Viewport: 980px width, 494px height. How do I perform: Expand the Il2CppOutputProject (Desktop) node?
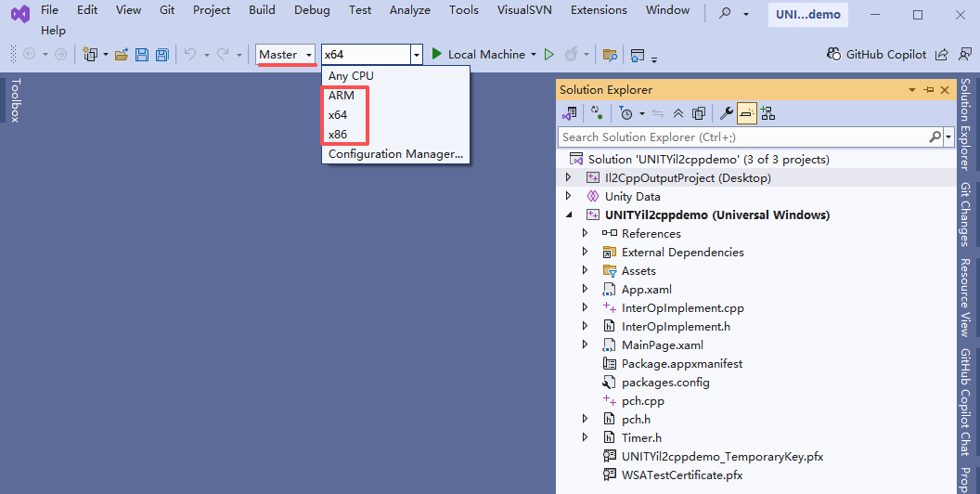click(x=569, y=177)
